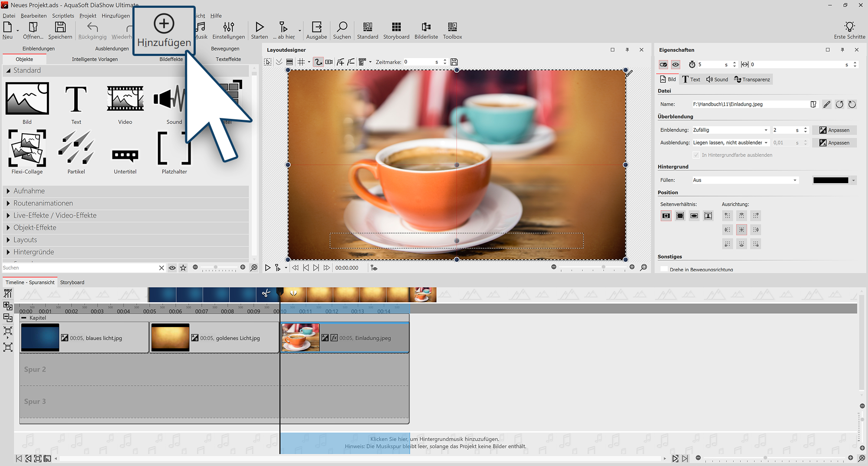Expand the Routenanimationen section
Image resolution: width=868 pixels, height=466 pixels.
point(43,203)
